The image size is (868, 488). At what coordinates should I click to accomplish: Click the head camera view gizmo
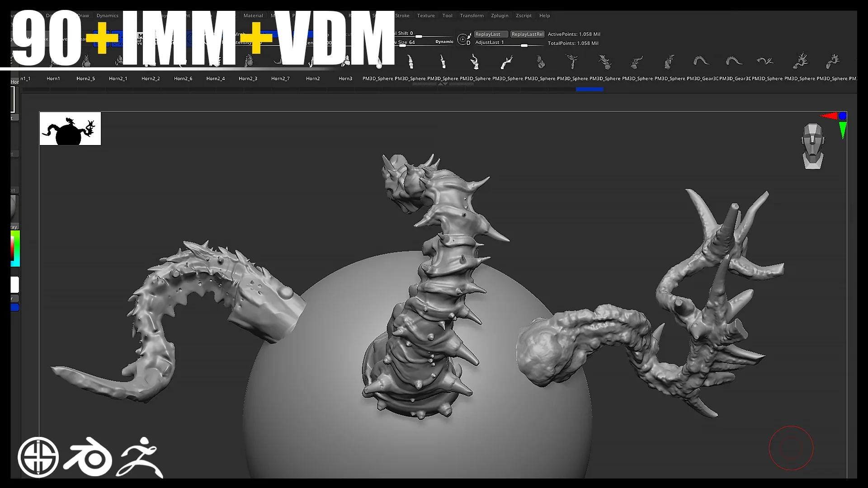pos(813,146)
